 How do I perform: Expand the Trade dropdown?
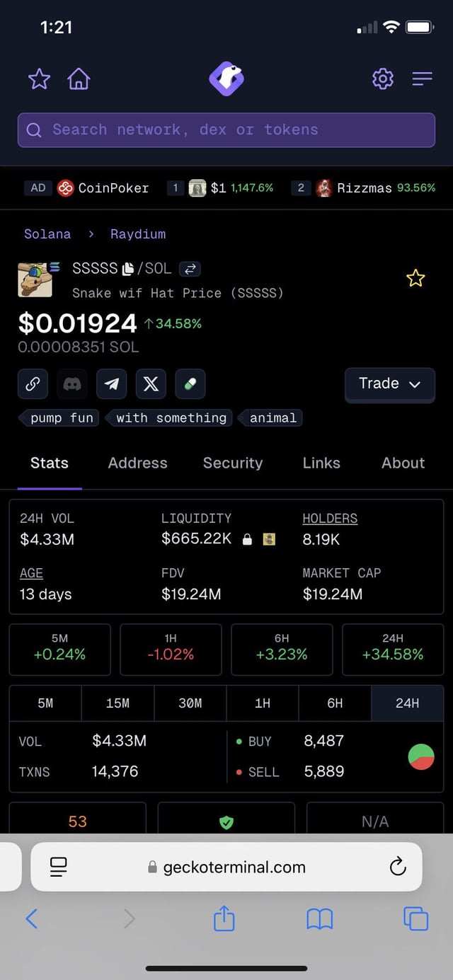389,384
